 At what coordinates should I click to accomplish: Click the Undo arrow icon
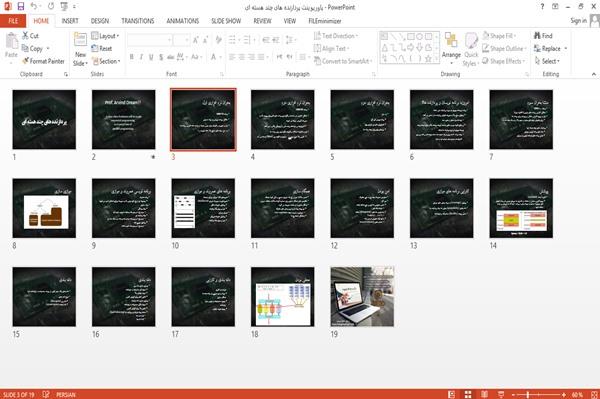34,7
